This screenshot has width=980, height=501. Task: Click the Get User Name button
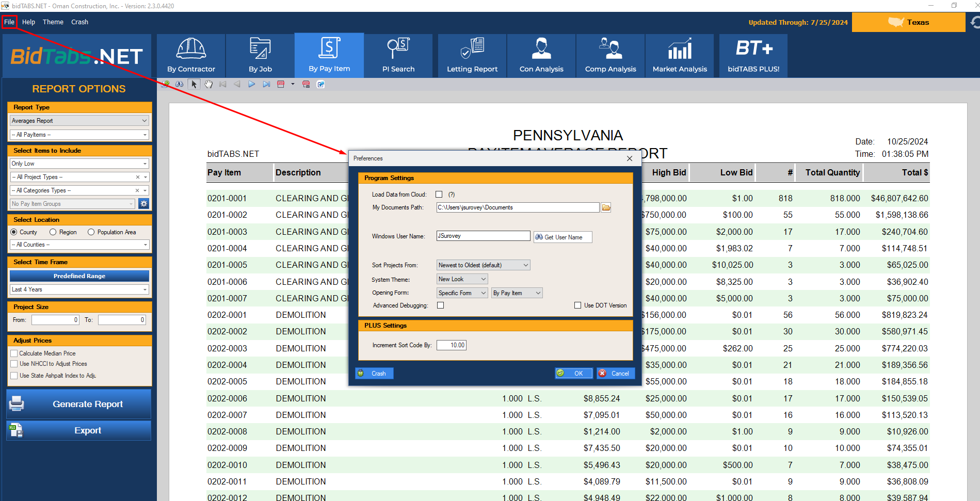[563, 237]
